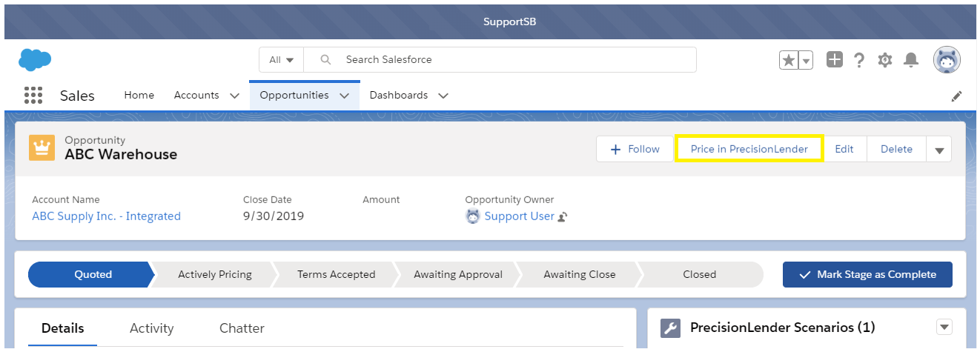Image resolution: width=980 pixels, height=352 pixels.
Task: Click the Delete button
Action: (896, 149)
